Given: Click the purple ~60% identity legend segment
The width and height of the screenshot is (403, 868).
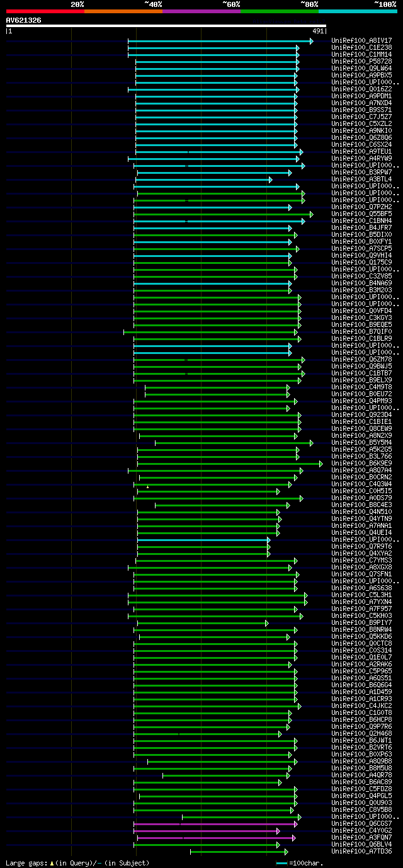Looking at the screenshot, I should (x=201, y=11).
